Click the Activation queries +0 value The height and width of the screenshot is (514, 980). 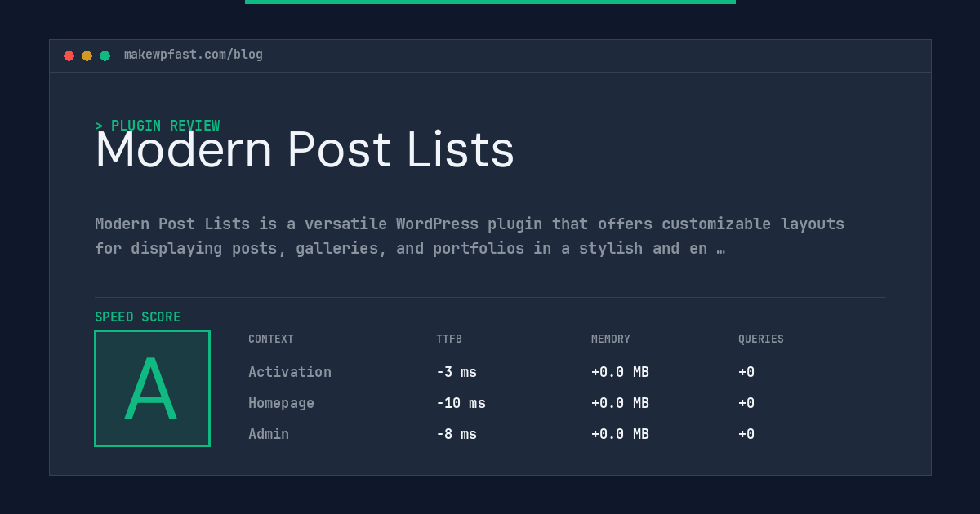point(746,372)
